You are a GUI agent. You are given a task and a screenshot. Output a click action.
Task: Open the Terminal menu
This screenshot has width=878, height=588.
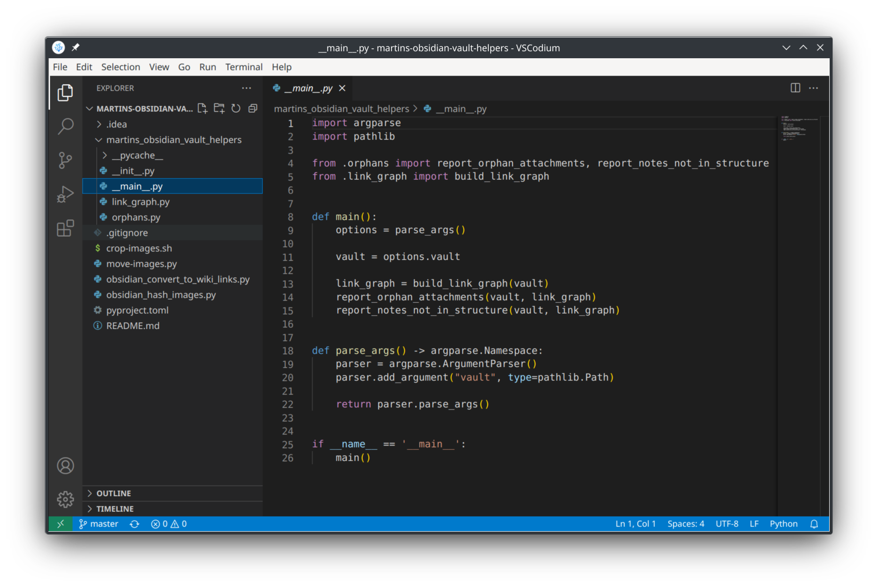coord(244,67)
